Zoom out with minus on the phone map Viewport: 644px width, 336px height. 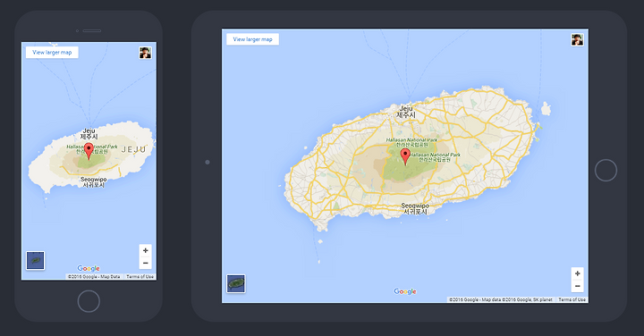(x=146, y=263)
